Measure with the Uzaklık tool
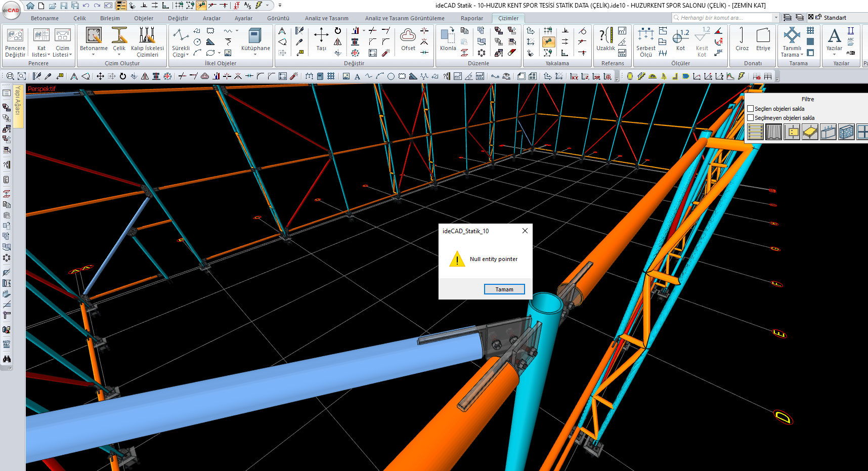The width and height of the screenshot is (868, 471). [x=605, y=39]
